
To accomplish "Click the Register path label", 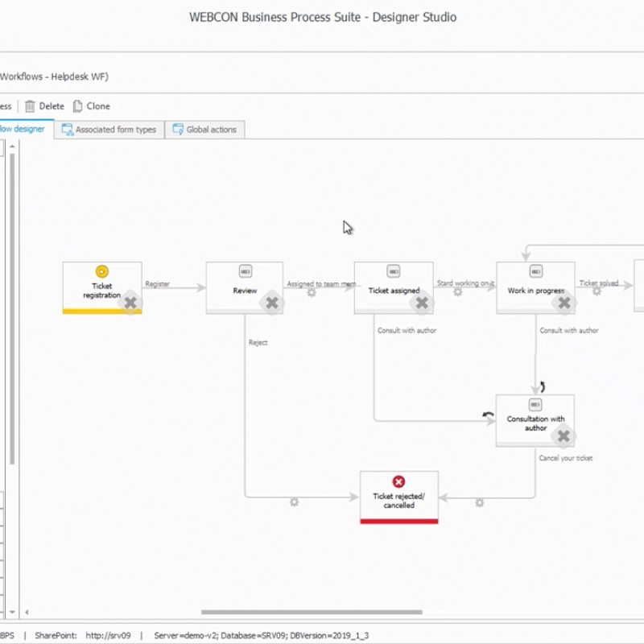I will click(x=157, y=283).
